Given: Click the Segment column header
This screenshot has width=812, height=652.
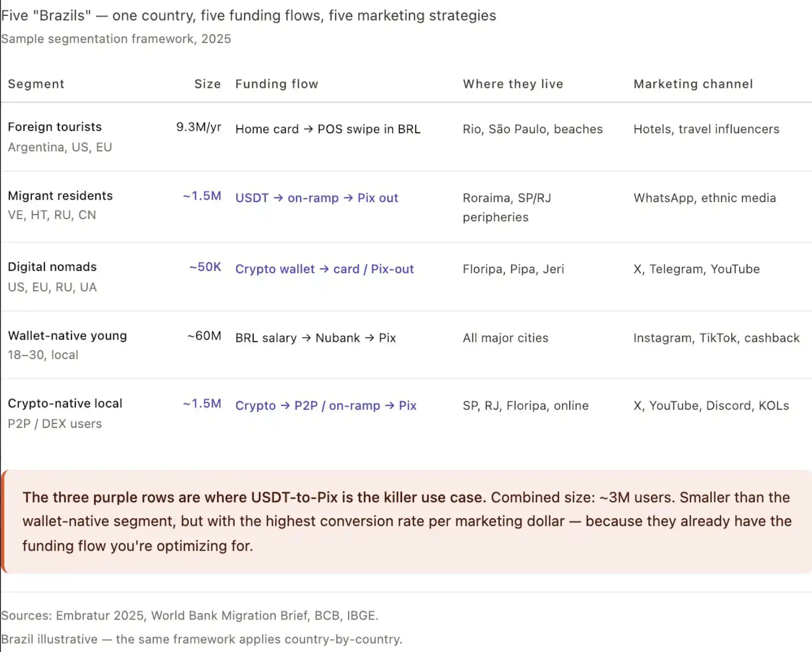Looking at the screenshot, I should click(x=36, y=84).
